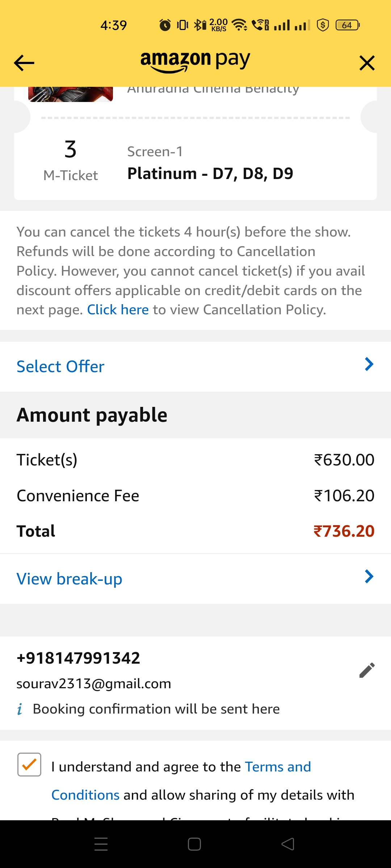Image resolution: width=391 pixels, height=868 pixels.
Task: Tap the info icon beside booking confirmation
Action: [20, 709]
